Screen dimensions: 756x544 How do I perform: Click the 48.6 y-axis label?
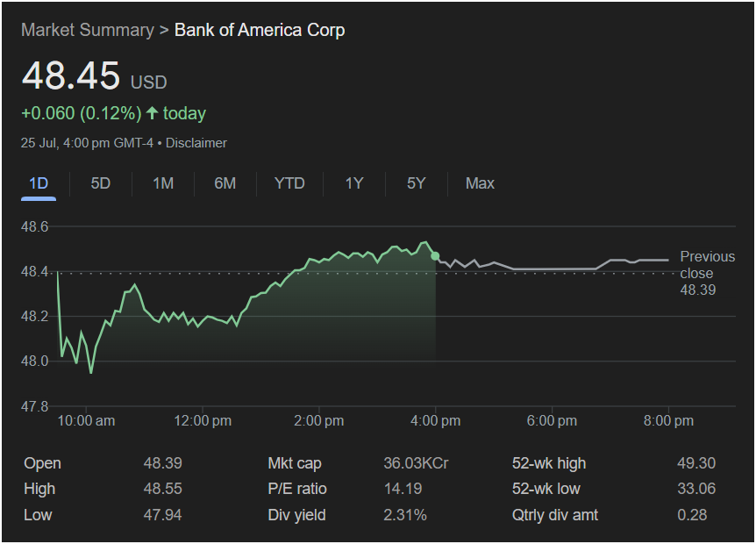click(x=35, y=226)
